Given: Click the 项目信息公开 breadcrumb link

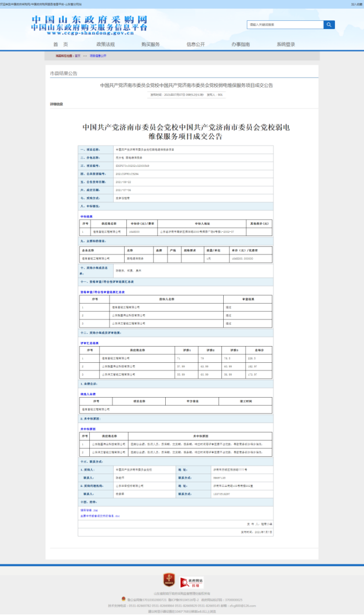Looking at the screenshot, I should 98,56.
